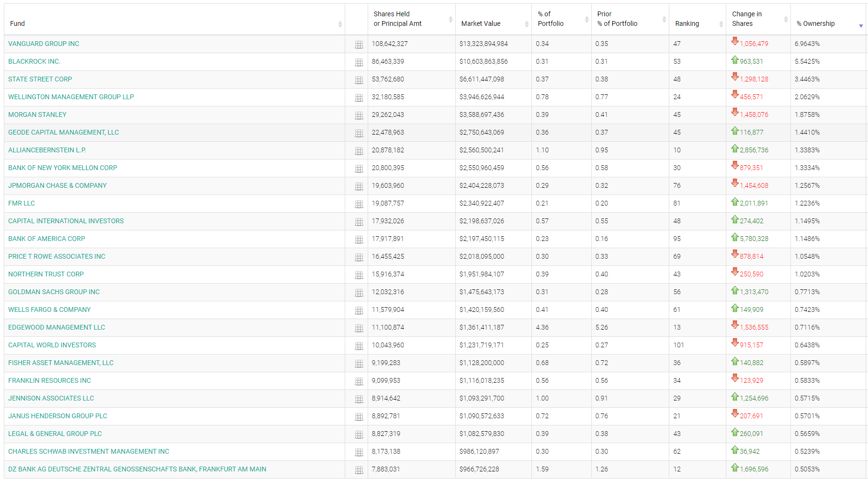This screenshot has width=868, height=481.
Task: Select Vanguard market value $13,323,894,984
Action: pyautogui.click(x=484, y=44)
